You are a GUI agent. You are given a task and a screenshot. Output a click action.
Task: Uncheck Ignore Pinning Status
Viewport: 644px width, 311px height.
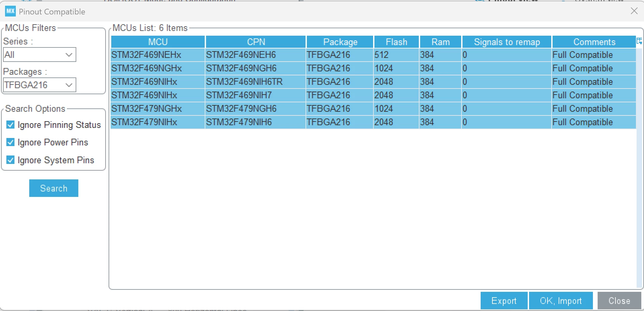pyautogui.click(x=10, y=125)
